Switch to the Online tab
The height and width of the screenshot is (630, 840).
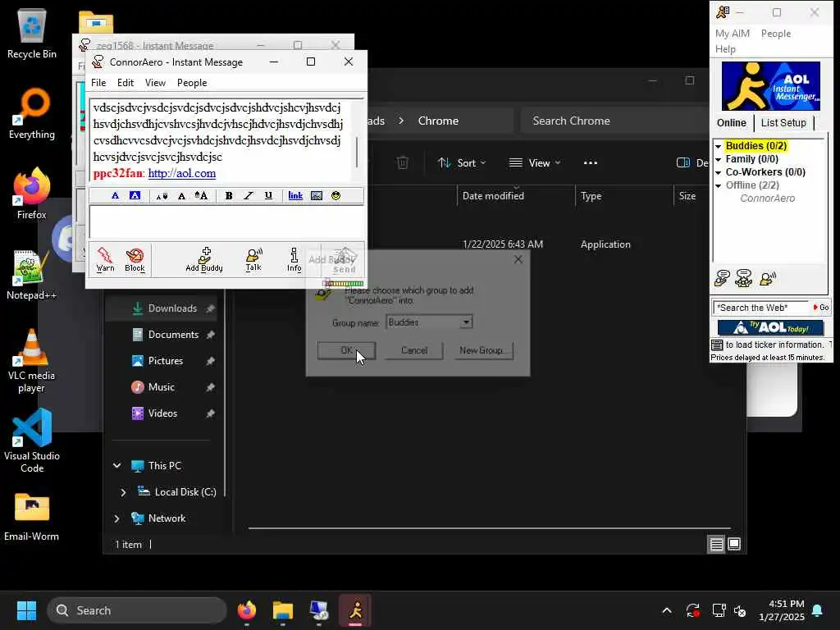tap(731, 123)
